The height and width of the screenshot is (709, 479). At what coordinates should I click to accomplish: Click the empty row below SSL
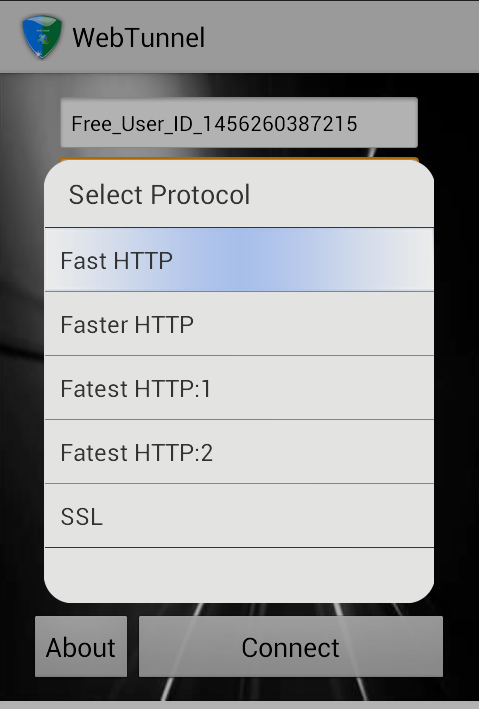(x=239, y=574)
